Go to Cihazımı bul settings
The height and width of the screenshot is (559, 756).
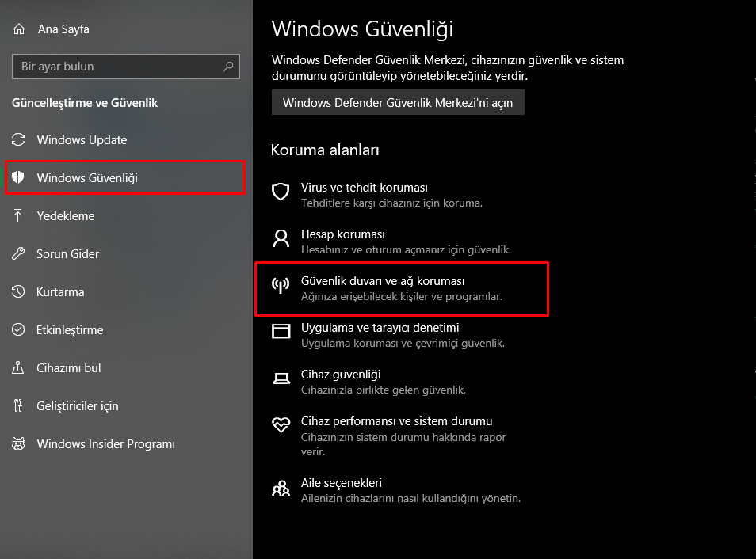[68, 368]
